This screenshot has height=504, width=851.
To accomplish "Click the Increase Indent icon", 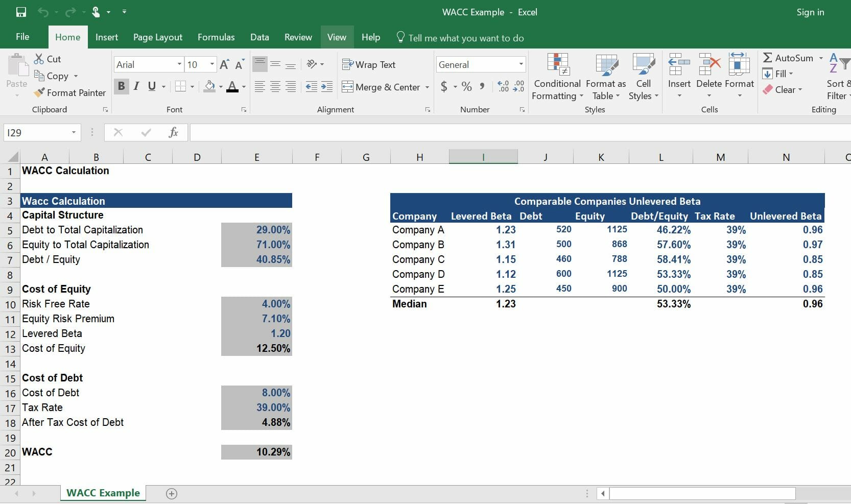I will click(x=326, y=87).
